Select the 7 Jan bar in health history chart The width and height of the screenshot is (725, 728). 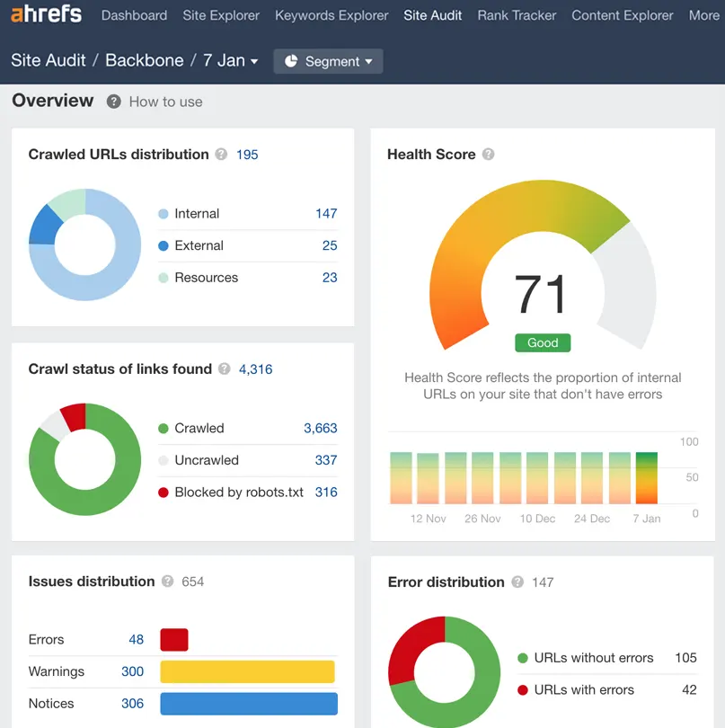[x=647, y=478]
